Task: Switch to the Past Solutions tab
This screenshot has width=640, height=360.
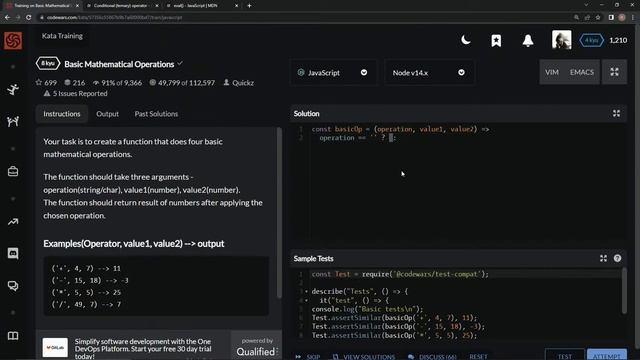Action: [156, 114]
